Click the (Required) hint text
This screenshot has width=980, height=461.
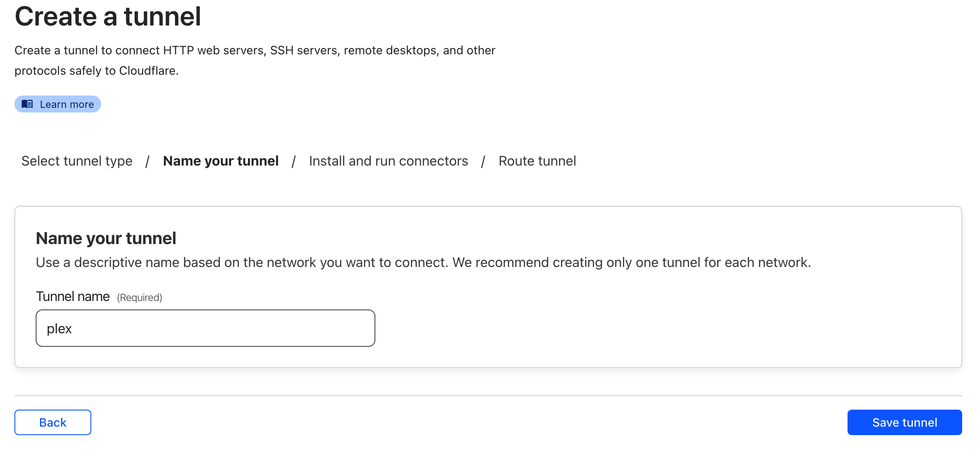(140, 298)
